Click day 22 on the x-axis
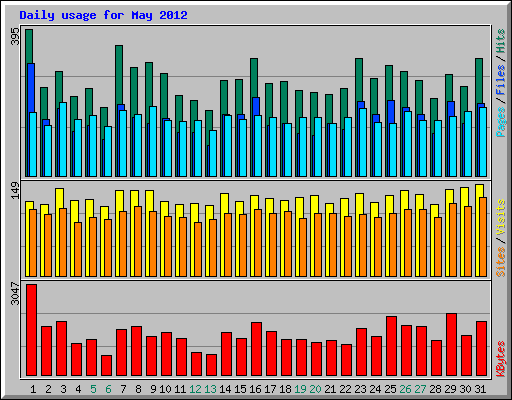The height and width of the screenshot is (400, 512). tap(345, 389)
